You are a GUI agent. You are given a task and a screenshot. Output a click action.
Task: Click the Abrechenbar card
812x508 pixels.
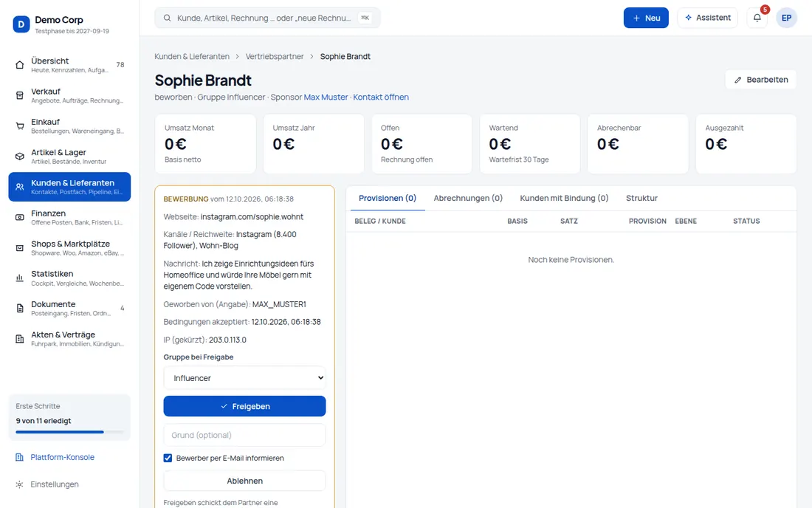click(638, 144)
